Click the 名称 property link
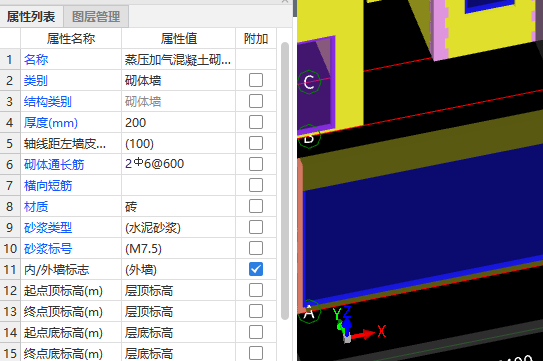 click(36, 60)
